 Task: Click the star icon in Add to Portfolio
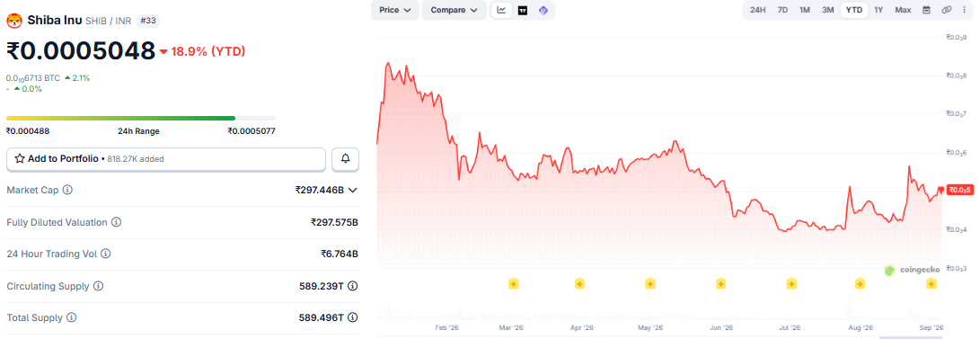[20, 159]
